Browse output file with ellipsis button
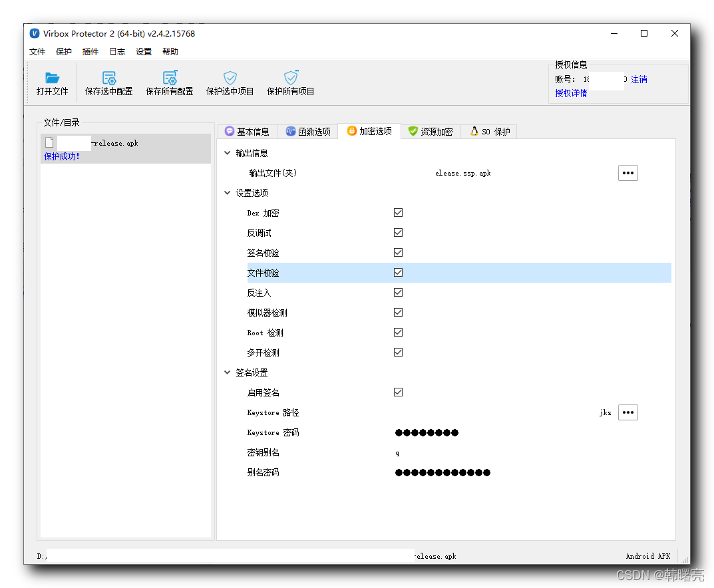 (x=628, y=173)
